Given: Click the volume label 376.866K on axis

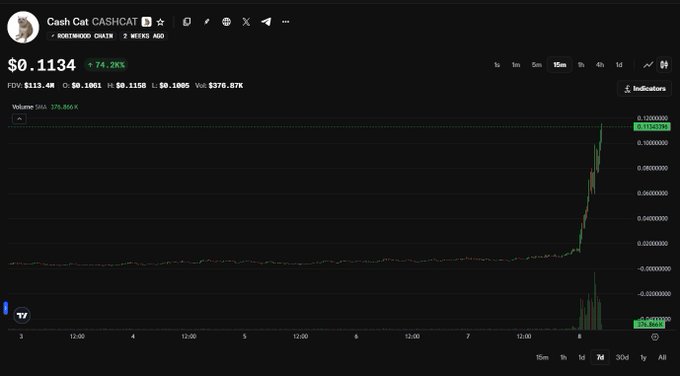Looking at the screenshot, I should coord(650,324).
